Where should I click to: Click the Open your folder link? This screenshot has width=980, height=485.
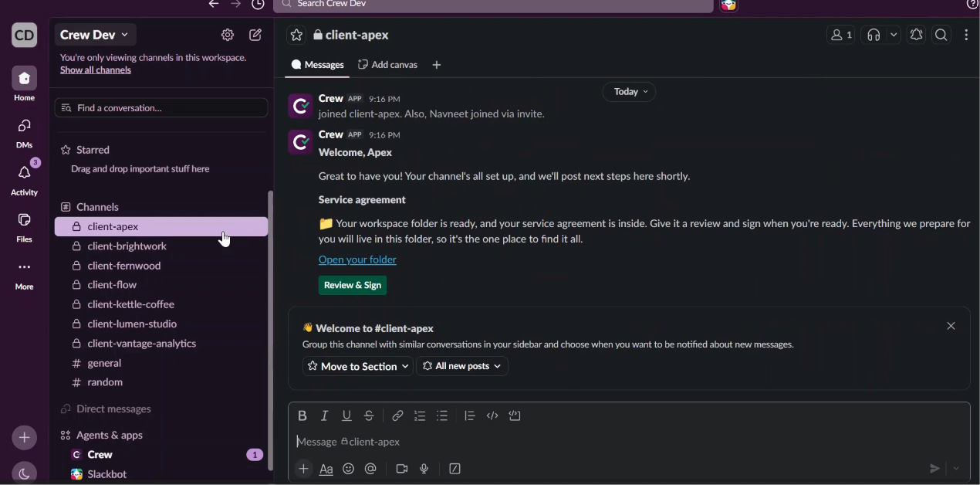(x=357, y=260)
